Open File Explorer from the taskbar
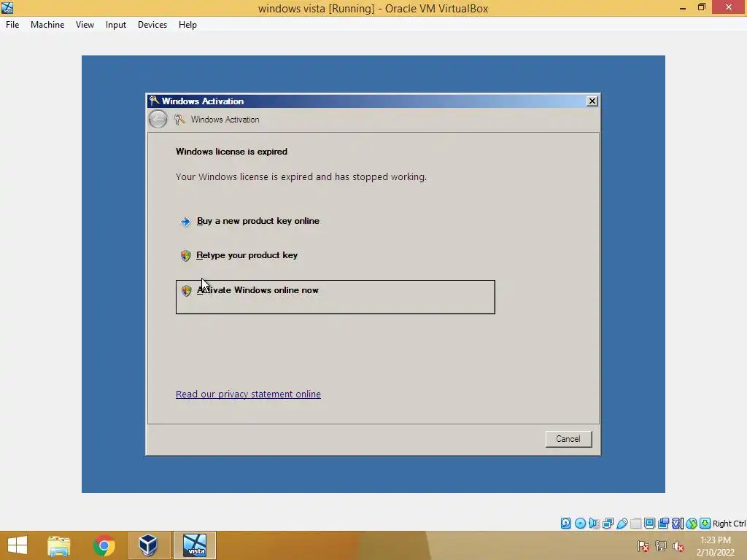The image size is (747, 560). point(59,545)
